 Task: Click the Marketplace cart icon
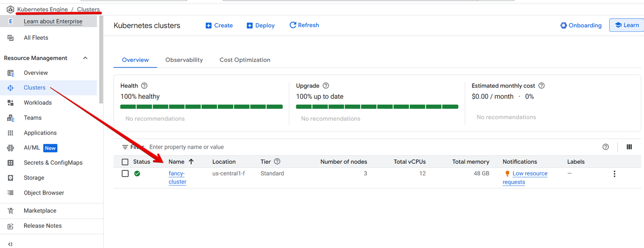click(x=11, y=211)
